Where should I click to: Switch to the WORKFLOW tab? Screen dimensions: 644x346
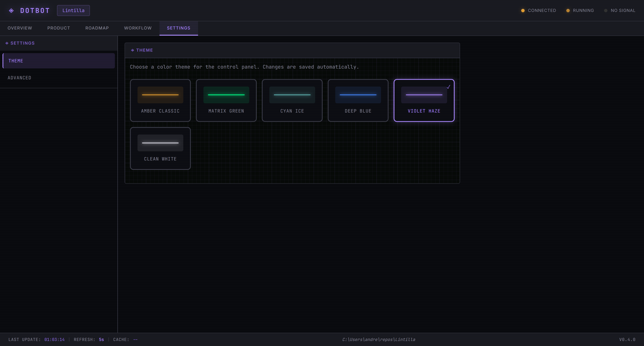[x=138, y=28]
